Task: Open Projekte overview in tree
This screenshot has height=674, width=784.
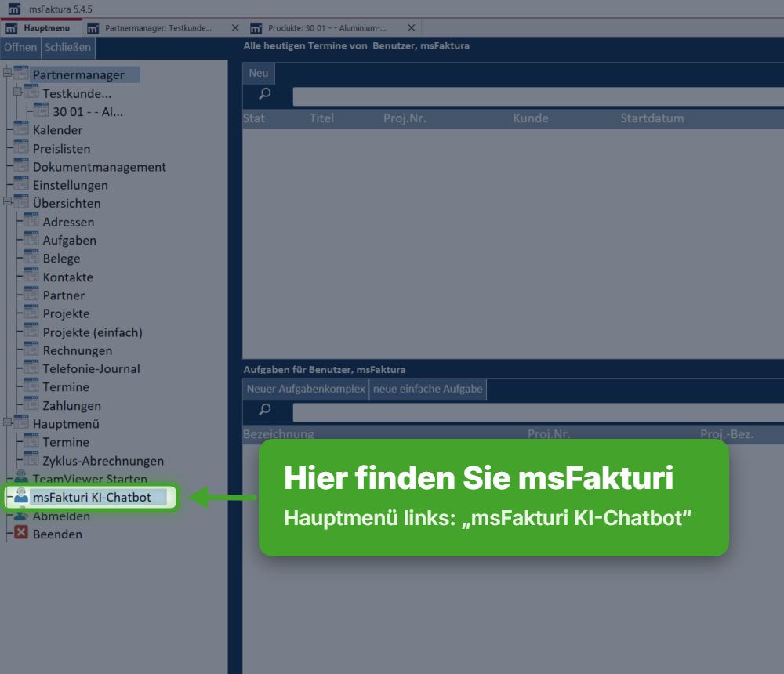Action: pos(66,313)
